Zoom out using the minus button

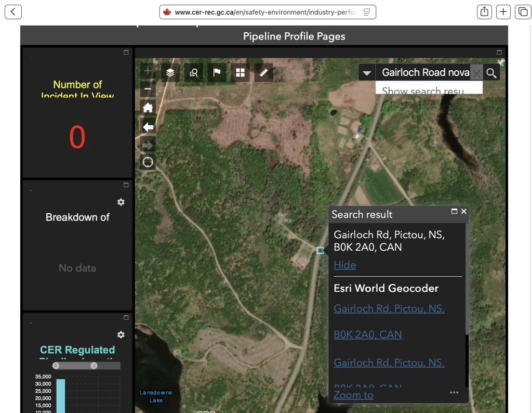[x=148, y=89]
